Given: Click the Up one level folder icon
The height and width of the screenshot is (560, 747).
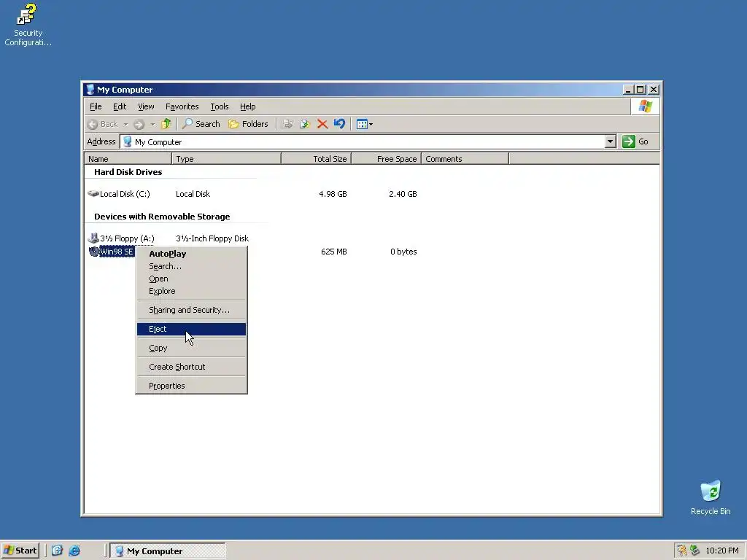Looking at the screenshot, I should 166,124.
